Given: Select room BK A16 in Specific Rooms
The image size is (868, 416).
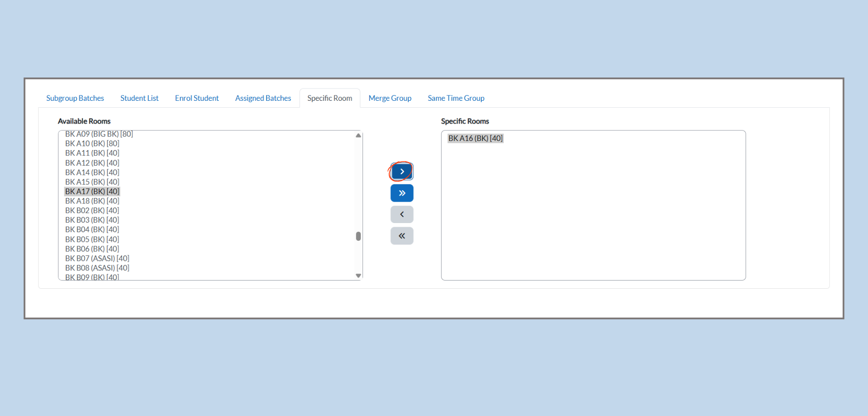Looking at the screenshot, I should (x=475, y=138).
